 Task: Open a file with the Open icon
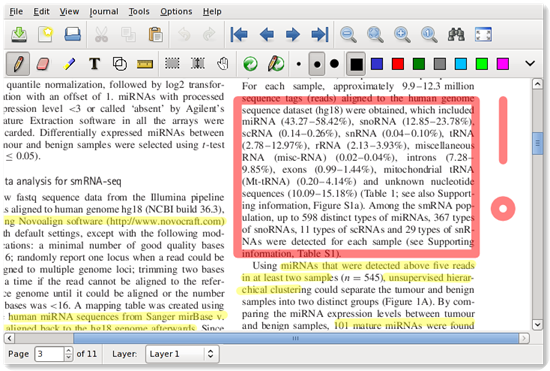pyautogui.click(x=73, y=34)
